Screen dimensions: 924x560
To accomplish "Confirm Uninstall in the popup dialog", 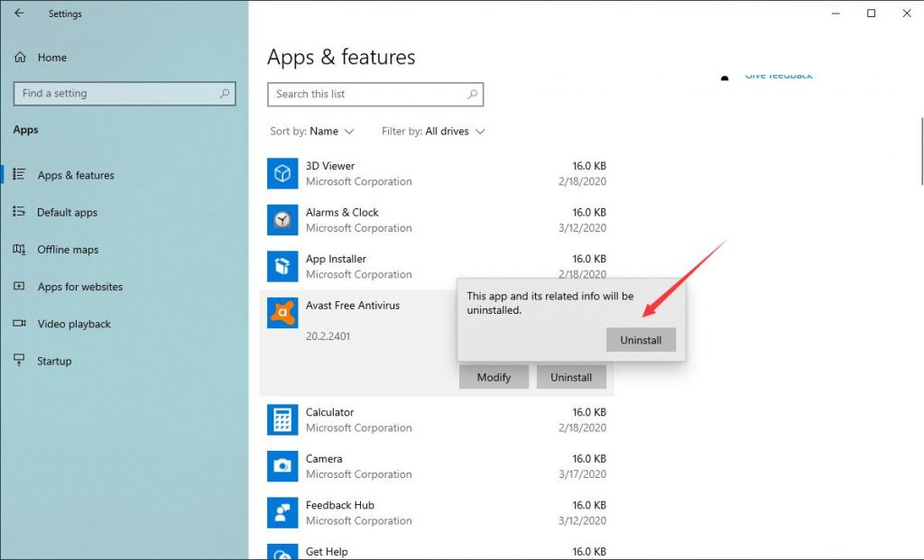I will click(641, 340).
